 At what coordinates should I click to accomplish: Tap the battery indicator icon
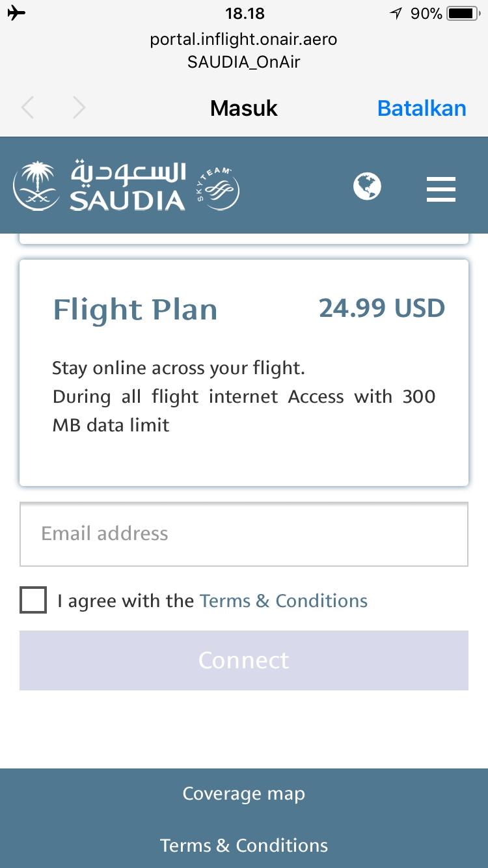(x=462, y=14)
